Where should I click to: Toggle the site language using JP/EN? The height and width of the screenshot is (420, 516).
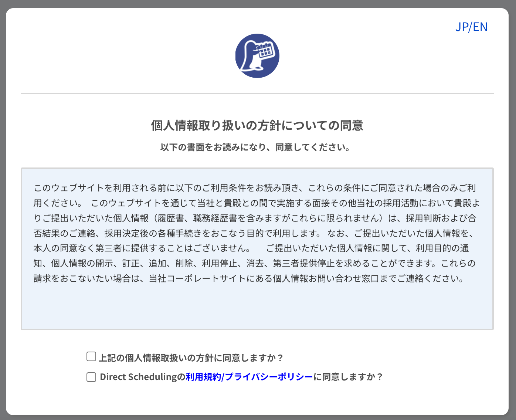pyautogui.click(x=472, y=27)
